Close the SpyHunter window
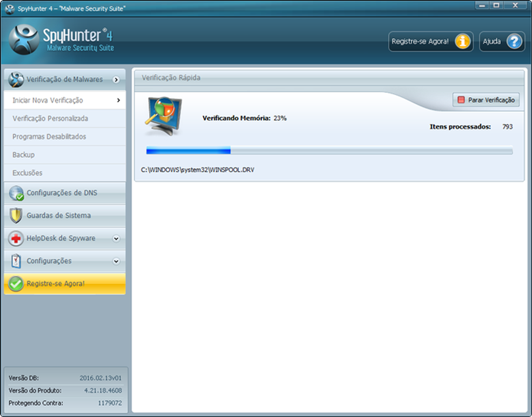The width and height of the screenshot is (532, 417). point(515,5)
